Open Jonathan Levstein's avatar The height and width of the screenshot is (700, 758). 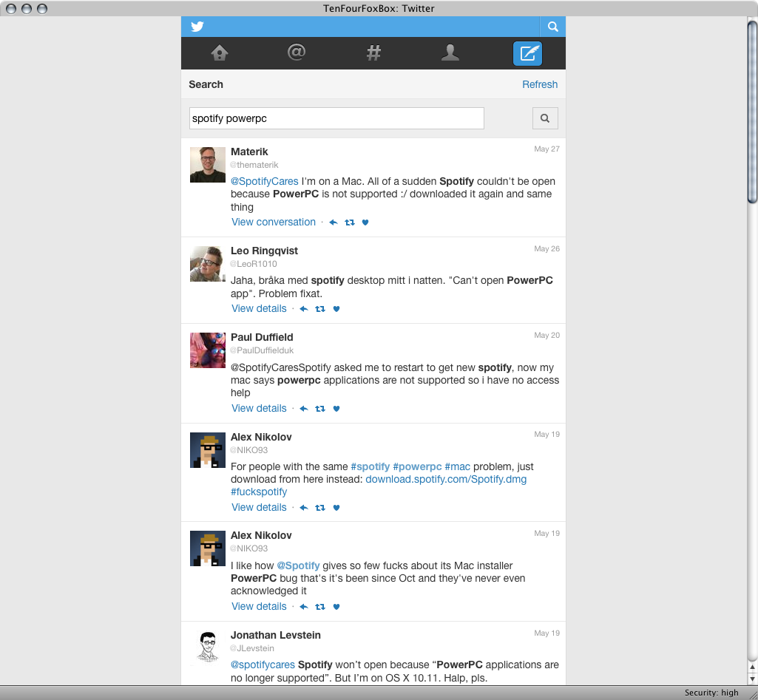pyautogui.click(x=207, y=648)
